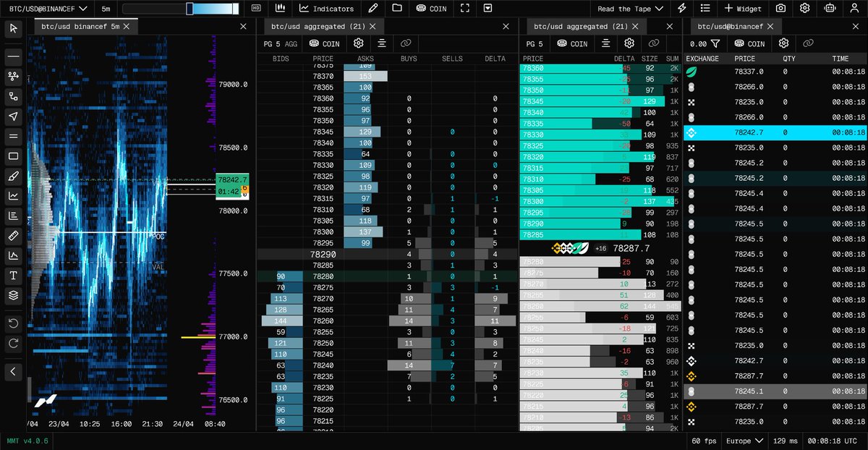Select the parallel lines tool
Image resolution: width=868 pixels, height=450 pixels.
(x=13, y=136)
